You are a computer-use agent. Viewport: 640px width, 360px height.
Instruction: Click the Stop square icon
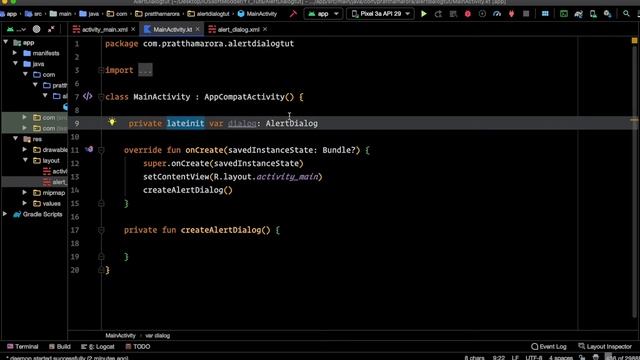[526, 14]
